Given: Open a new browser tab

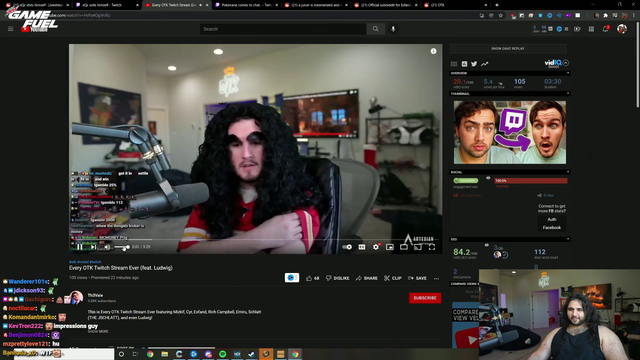Looking at the screenshot, I should (497, 5).
